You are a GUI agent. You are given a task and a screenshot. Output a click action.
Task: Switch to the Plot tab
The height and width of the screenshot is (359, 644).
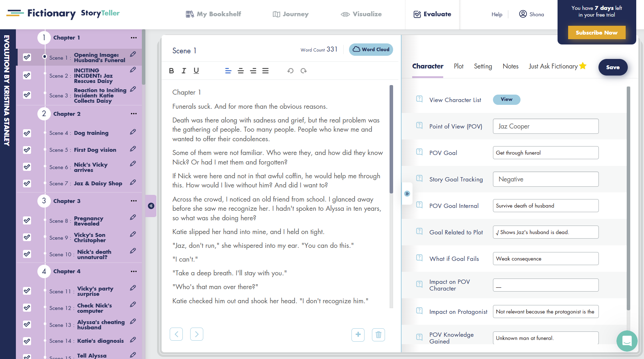458,66
